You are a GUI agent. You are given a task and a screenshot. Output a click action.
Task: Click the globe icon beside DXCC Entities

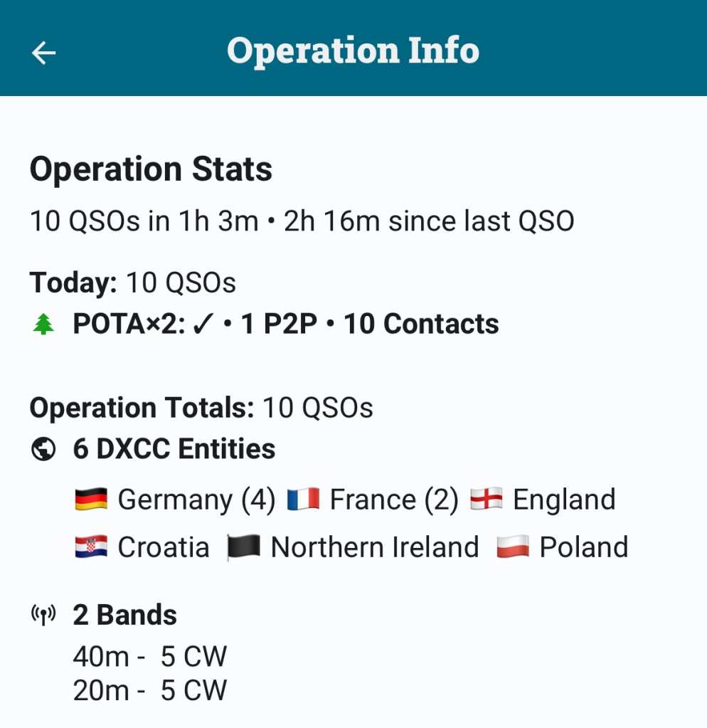(43, 450)
